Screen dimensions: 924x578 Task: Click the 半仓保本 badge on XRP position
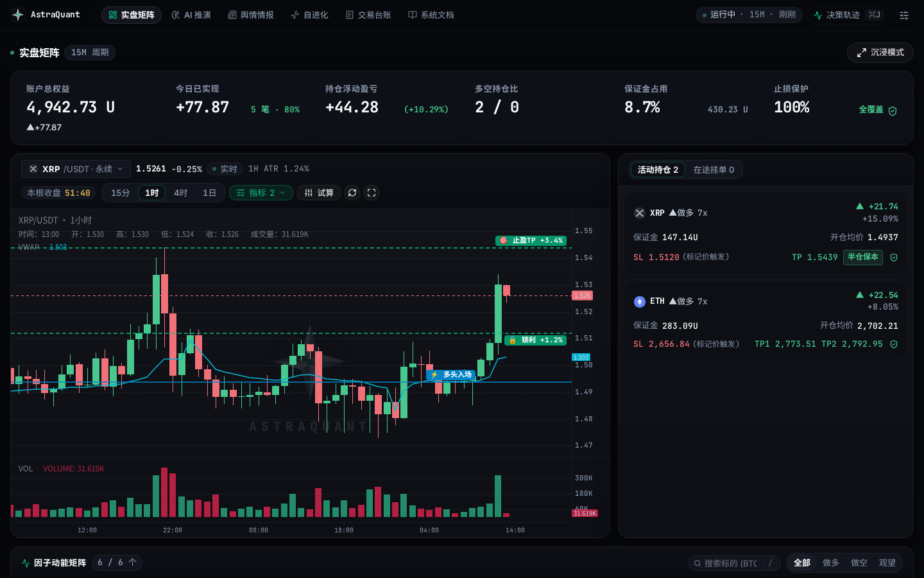[863, 257]
